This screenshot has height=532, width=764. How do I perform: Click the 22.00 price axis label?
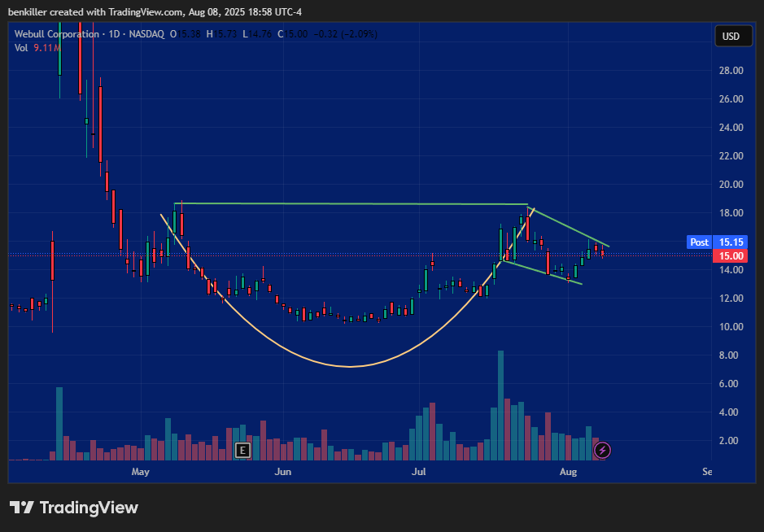point(731,156)
